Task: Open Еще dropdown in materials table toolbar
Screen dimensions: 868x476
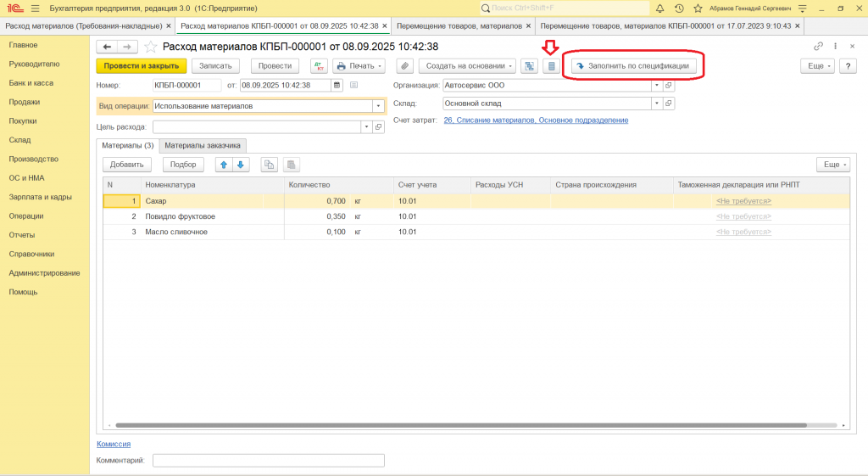Action: pyautogui.click(x=833, y=165)
